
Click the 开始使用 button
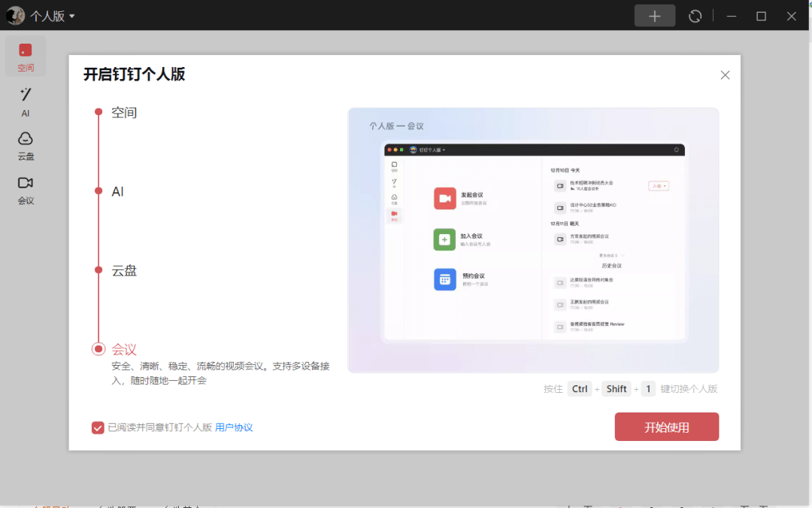coord(666,427)
